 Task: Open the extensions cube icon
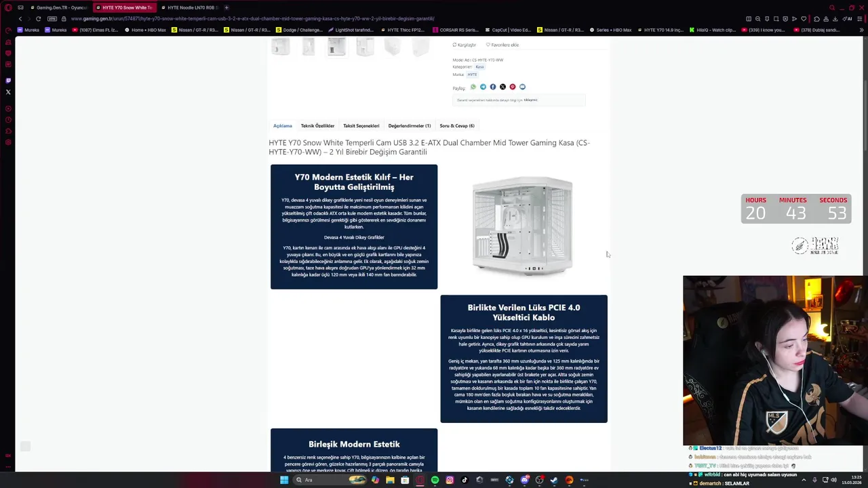pos(816,19)
